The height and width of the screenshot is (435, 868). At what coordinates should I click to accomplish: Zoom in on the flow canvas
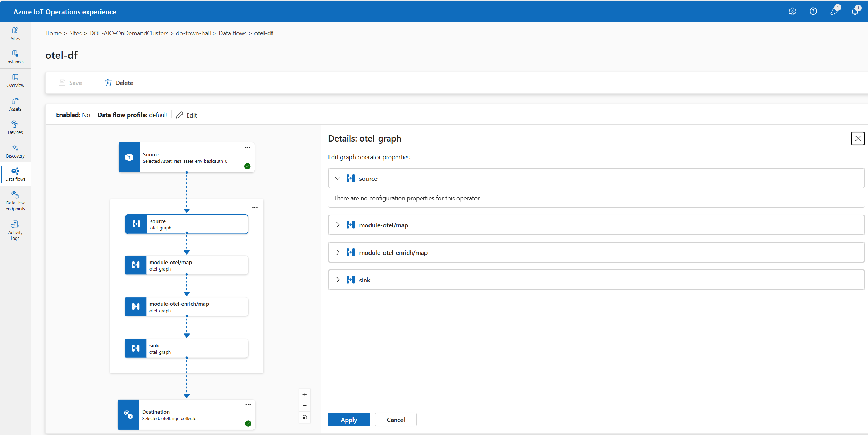[x=305, y=394]
